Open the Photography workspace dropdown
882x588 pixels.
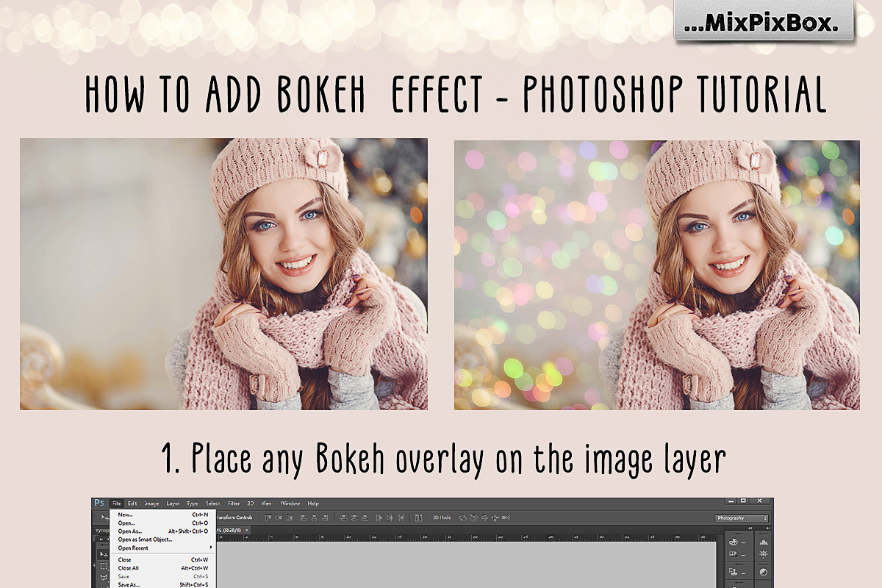pos(742,518)
